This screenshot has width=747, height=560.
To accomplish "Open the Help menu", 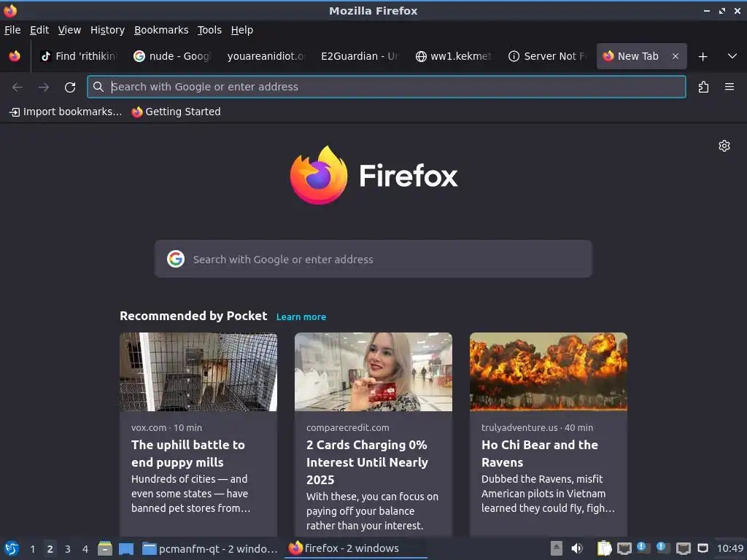I will 242,30.
